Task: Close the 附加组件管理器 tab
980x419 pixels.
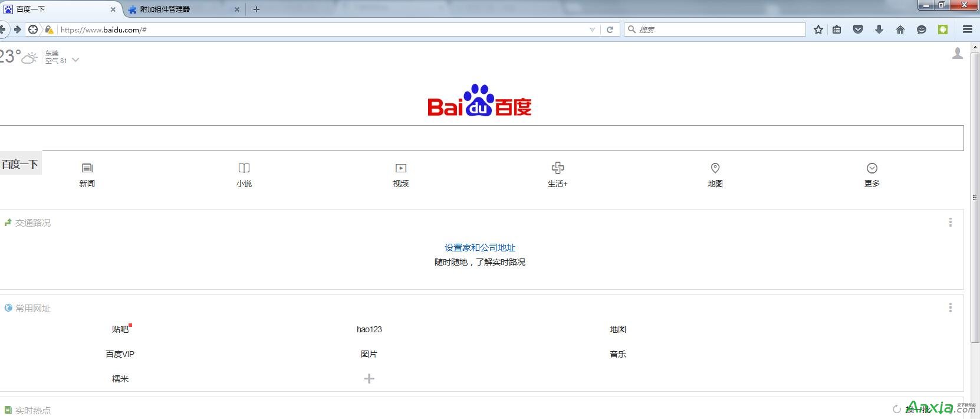Action: coord(237,9)
